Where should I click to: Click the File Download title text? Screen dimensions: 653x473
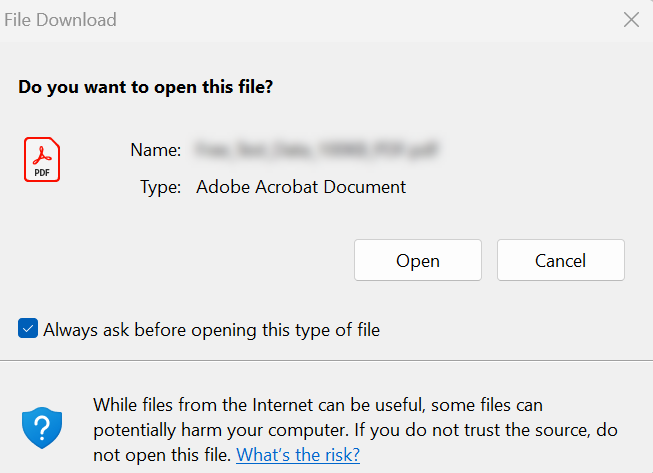click(x=61, y=19)
